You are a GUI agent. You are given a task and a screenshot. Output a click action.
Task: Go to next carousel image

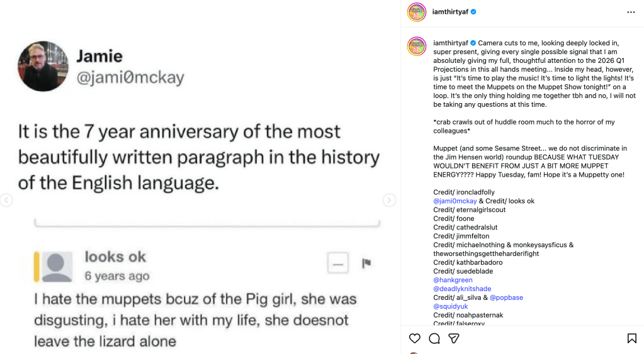(390, 200)
